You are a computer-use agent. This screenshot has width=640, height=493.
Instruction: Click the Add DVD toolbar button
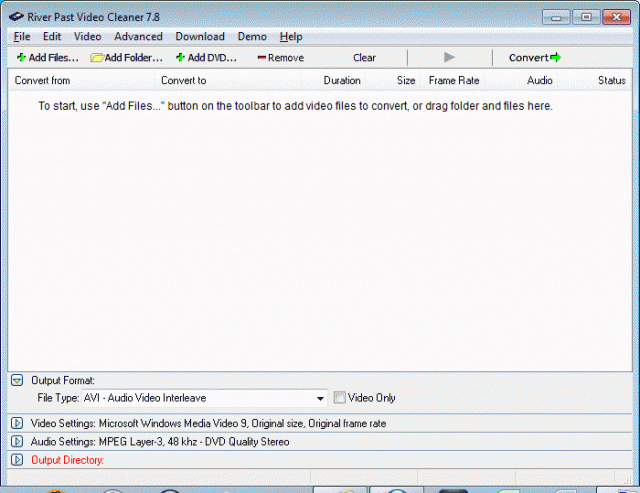click(206, 58)
